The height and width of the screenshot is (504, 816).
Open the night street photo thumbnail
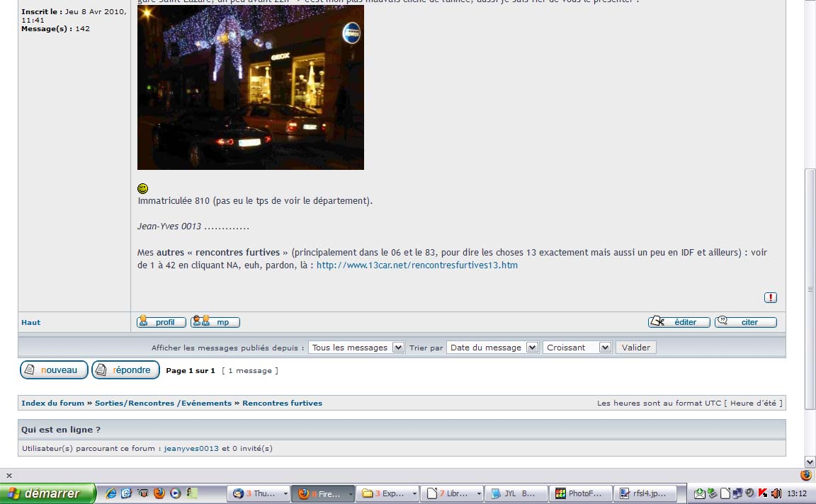click(250, 87)
